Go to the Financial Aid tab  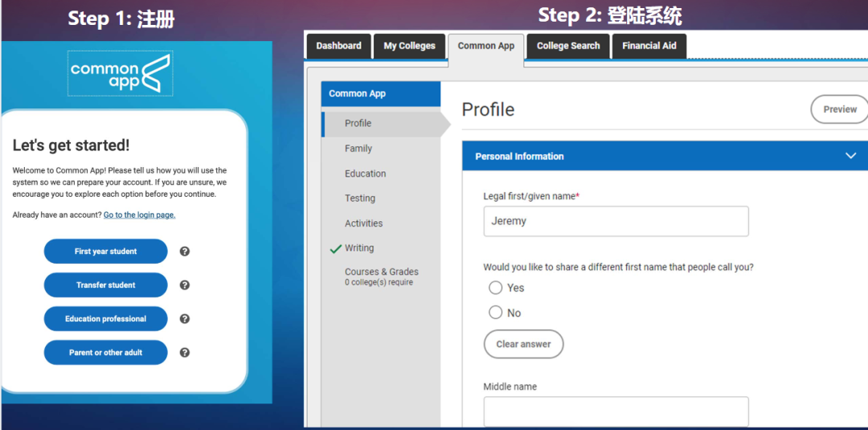[649, 46]
